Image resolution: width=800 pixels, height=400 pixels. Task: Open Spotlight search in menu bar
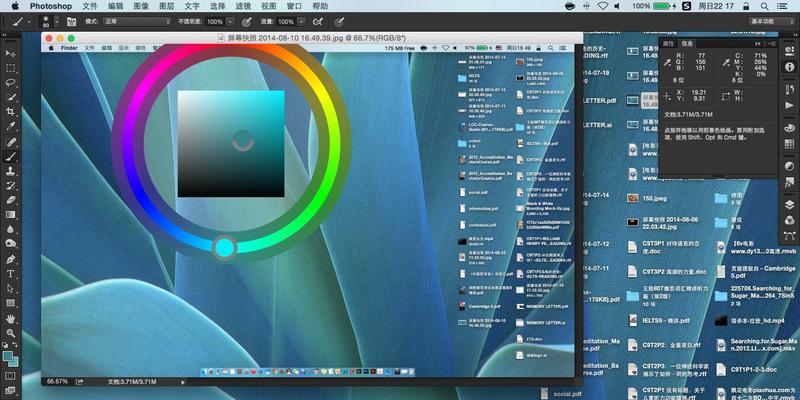pos(764,6)
